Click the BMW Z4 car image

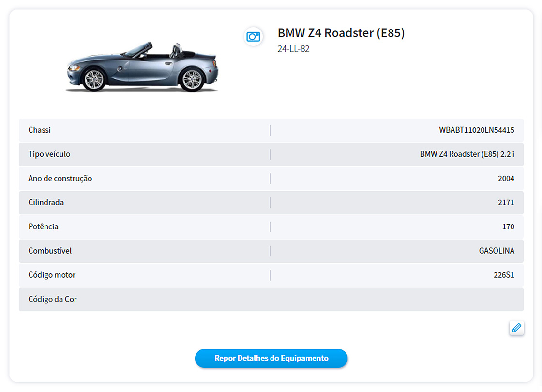[142, 68]
